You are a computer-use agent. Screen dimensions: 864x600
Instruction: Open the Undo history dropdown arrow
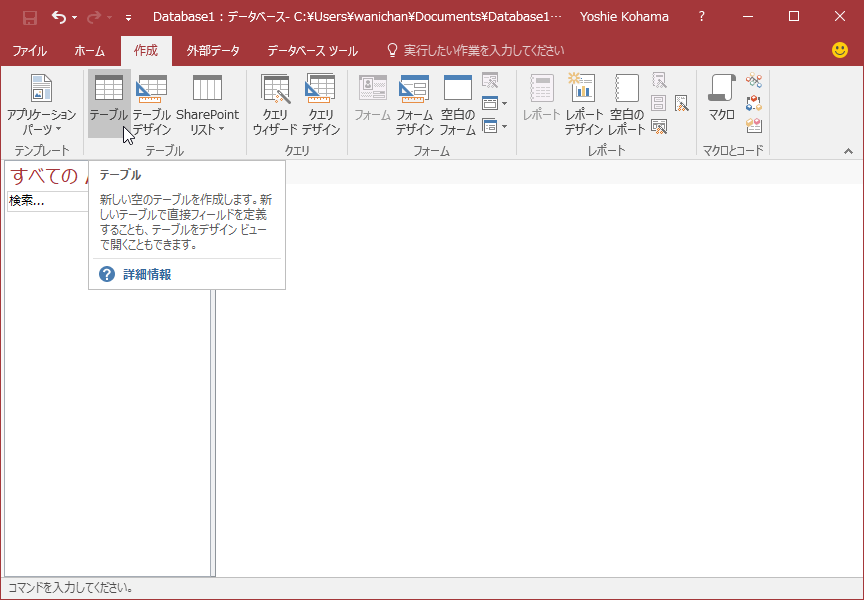(74, 18)
